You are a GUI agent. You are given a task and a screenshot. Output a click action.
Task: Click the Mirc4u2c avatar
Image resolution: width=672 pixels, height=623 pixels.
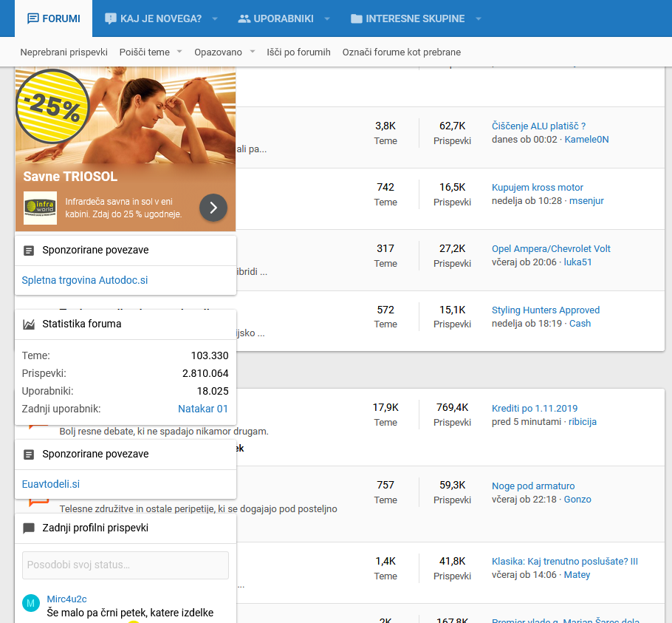(x=31, y=603)
